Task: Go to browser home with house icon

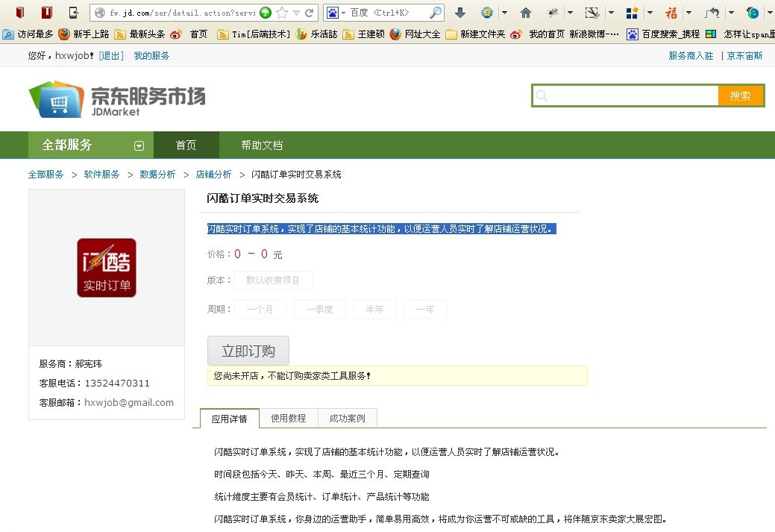Action: [x=526, y=13]
